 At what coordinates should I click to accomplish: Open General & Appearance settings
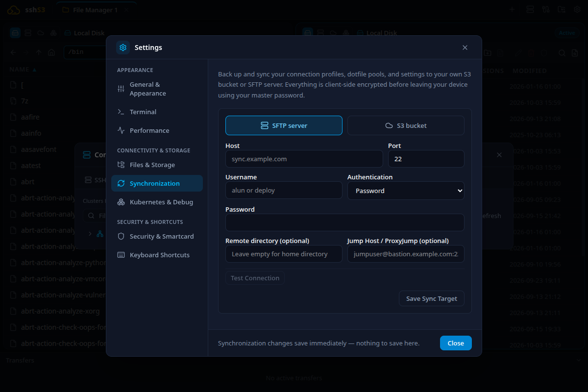click(x=157, y=89)
